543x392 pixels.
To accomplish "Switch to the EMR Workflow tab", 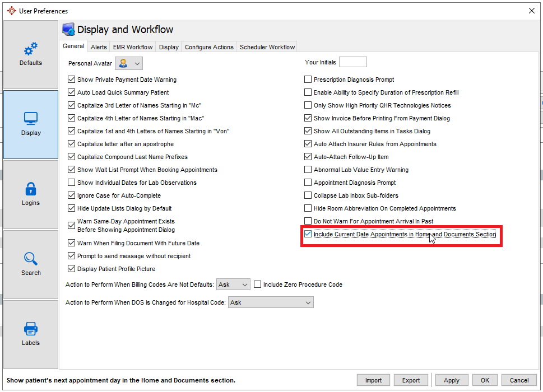I will pyautogui.click(x=132, y=47).
